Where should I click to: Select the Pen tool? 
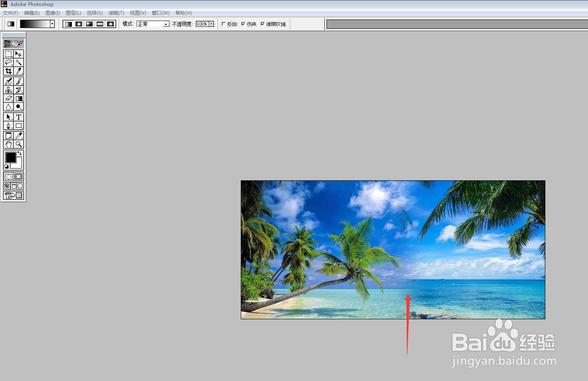coord(9,126)
